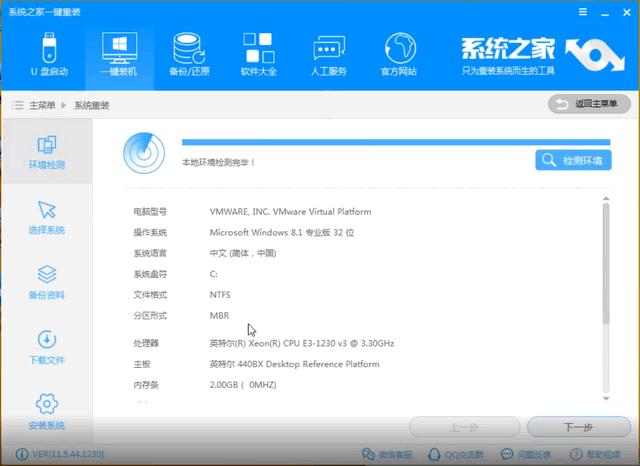The width and height of the screenshot is (640, 466).
Task: Click the 下一步 next button
Action: 579,427
